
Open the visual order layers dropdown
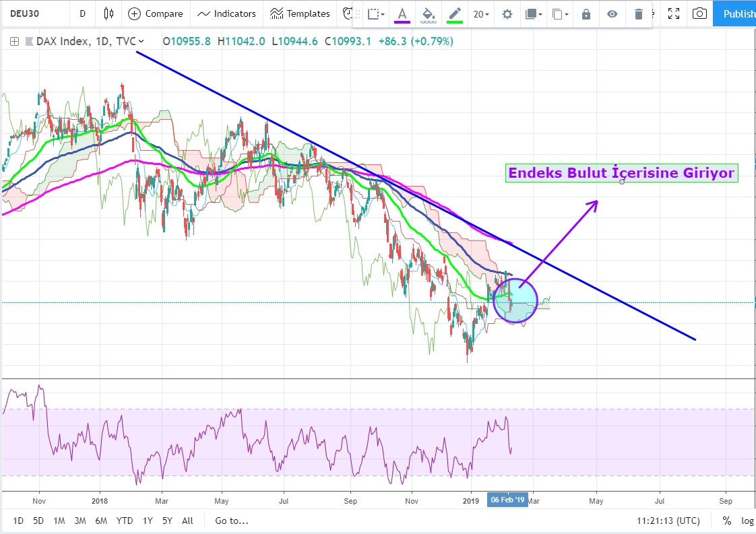coord(534,14)
